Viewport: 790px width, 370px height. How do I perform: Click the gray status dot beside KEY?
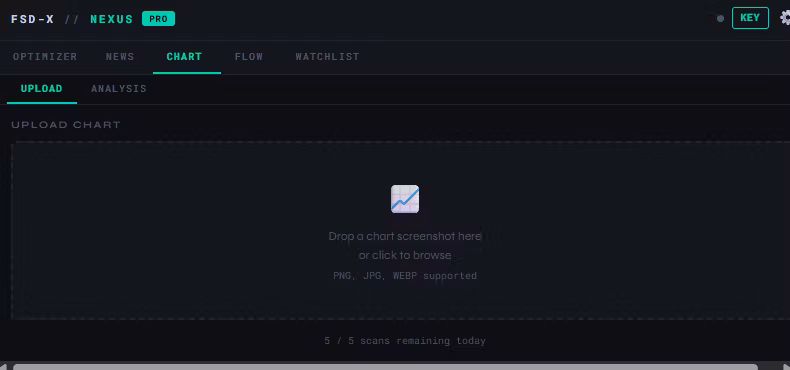[720, 19]
